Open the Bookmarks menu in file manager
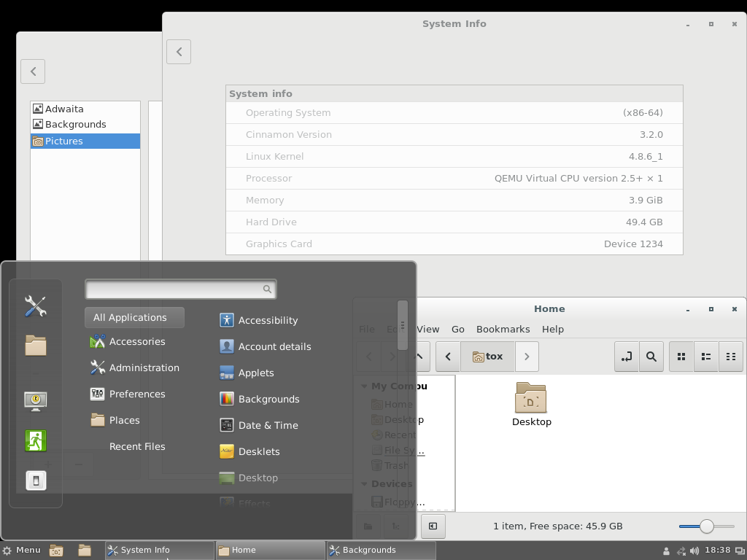 [x=503, y=329]
